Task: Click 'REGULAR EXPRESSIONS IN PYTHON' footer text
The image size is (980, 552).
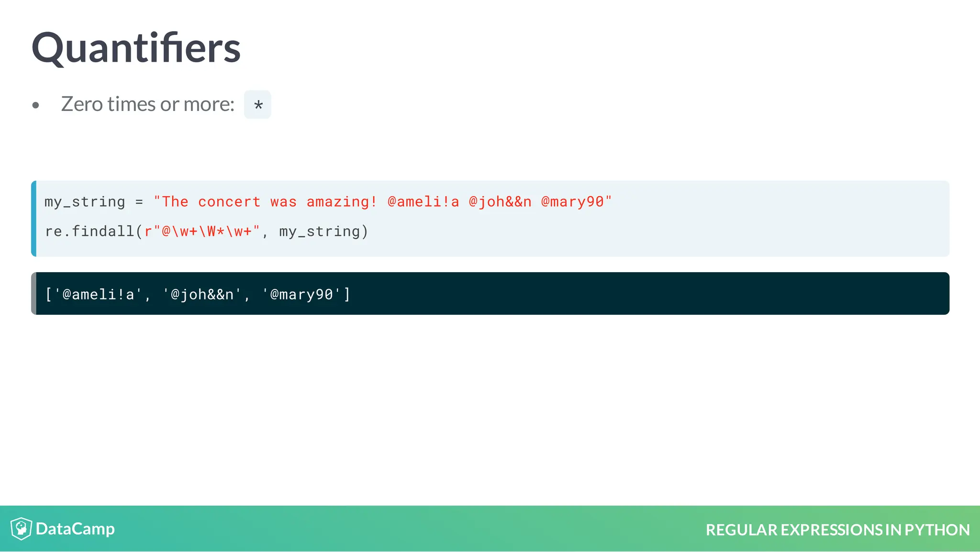Action: tap(837, 530)
